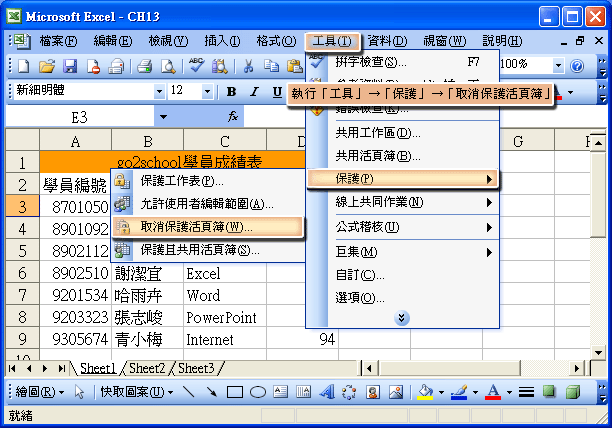Click the Print icon in toolbar
The image size is (612, 428).
[144, 66]
